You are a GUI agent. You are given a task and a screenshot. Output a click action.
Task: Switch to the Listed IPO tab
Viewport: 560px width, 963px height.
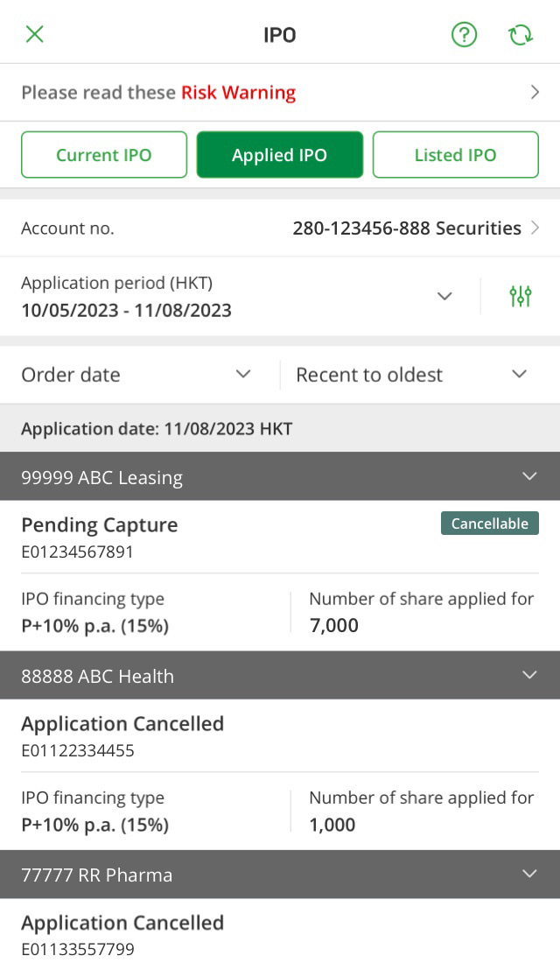(455, 155)
